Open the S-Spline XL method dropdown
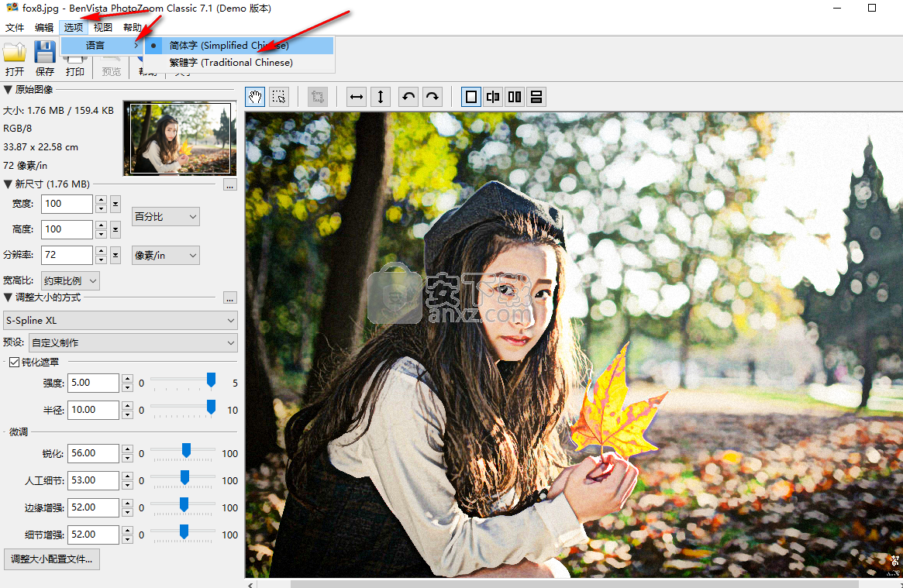This screenshot has height=588, width=903. 120,321
